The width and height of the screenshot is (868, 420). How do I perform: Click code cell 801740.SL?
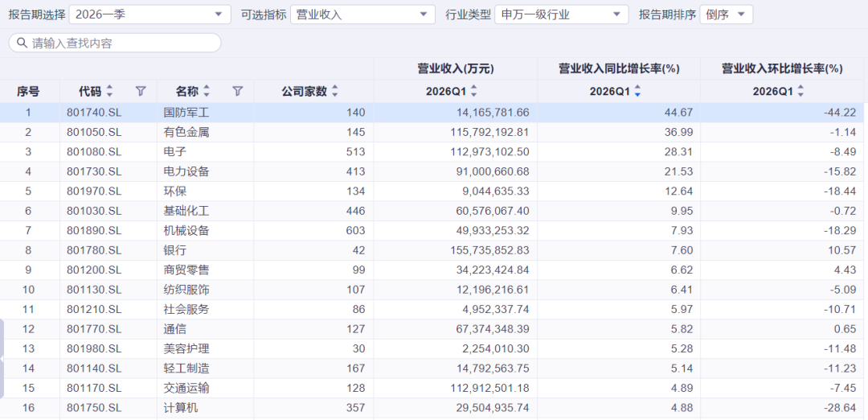pos(93,113)
